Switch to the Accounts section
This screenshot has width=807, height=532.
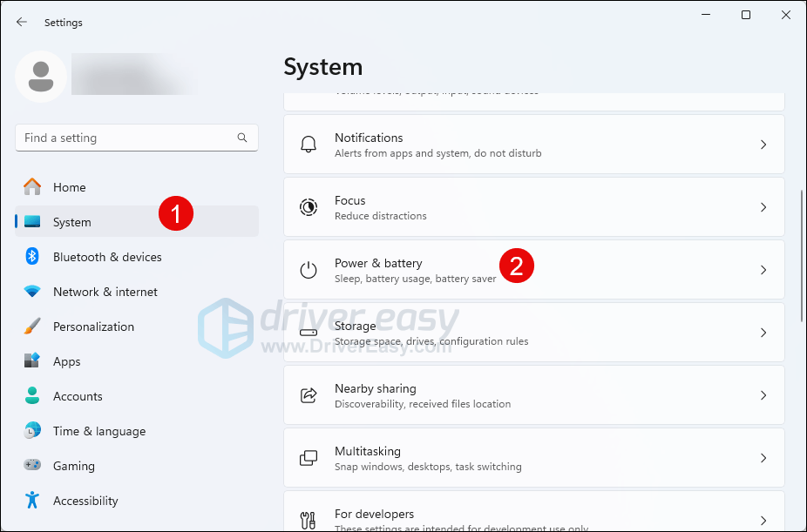pos(78,396)
